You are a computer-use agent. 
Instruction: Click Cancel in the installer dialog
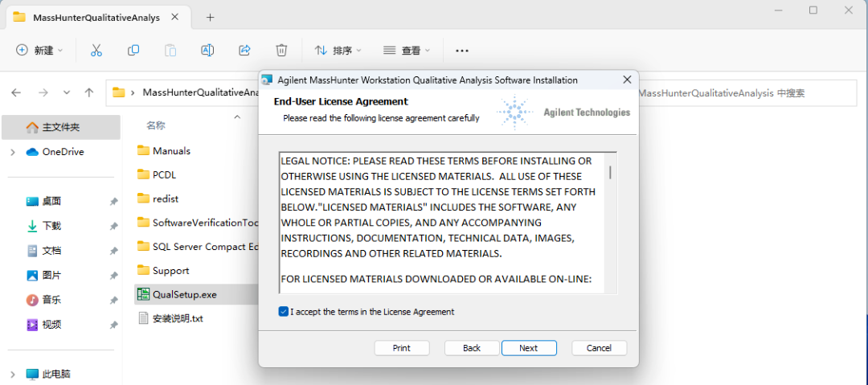point(599,348)
